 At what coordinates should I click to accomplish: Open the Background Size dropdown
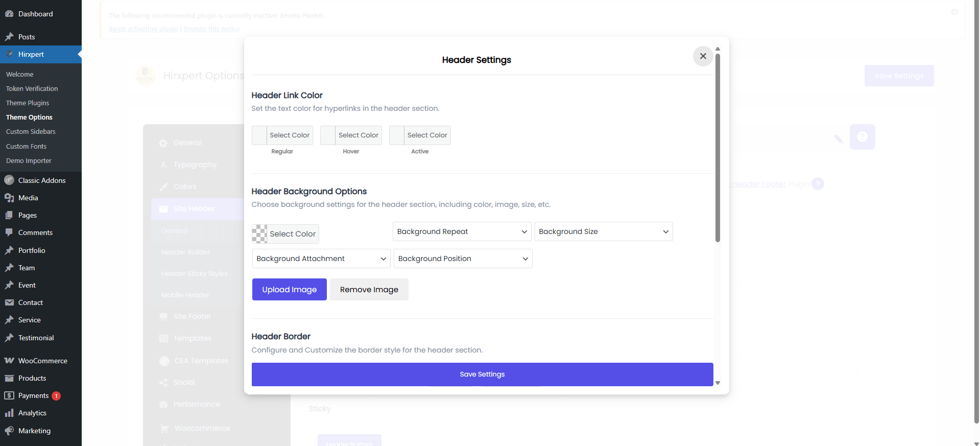coord(603,231)
